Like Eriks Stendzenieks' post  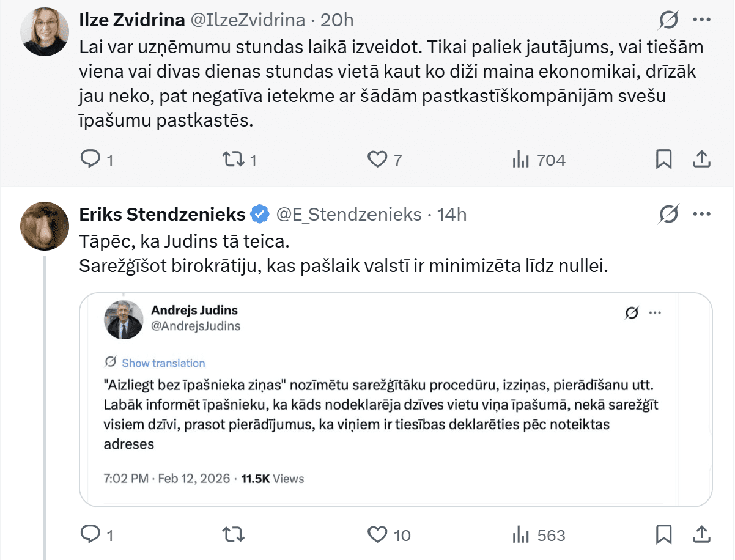pyautogui.click(x=377, y=536)
